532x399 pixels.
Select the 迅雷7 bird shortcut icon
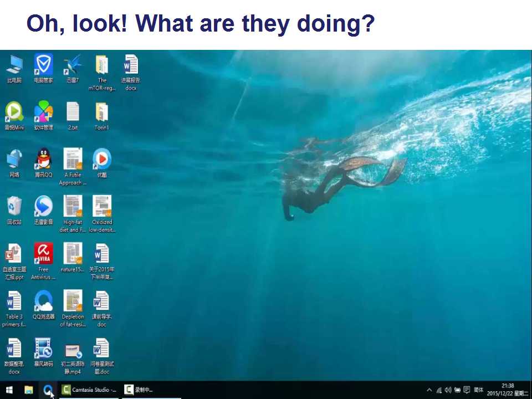click(x=73, y=65)
